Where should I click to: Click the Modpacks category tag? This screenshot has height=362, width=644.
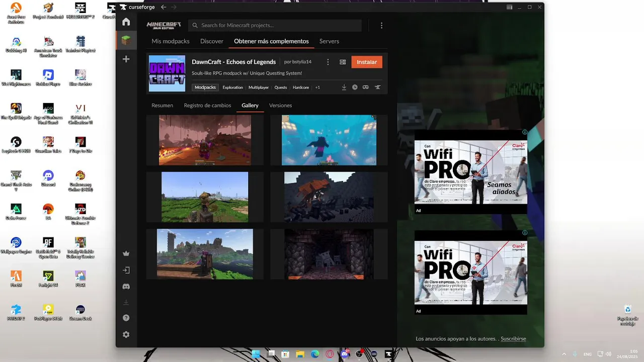205,87
